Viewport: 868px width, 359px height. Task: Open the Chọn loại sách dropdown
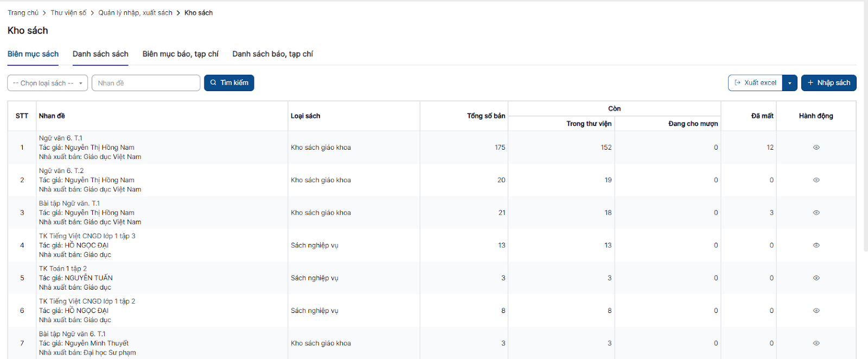(x=47, y=83)
